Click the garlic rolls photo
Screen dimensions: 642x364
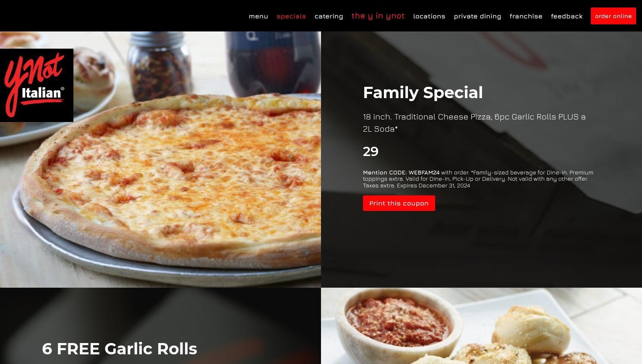pyautogui.click(x=481, y=326)
